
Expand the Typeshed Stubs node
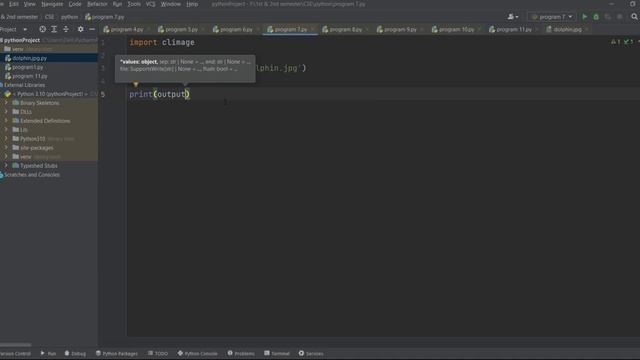(6, 166)
